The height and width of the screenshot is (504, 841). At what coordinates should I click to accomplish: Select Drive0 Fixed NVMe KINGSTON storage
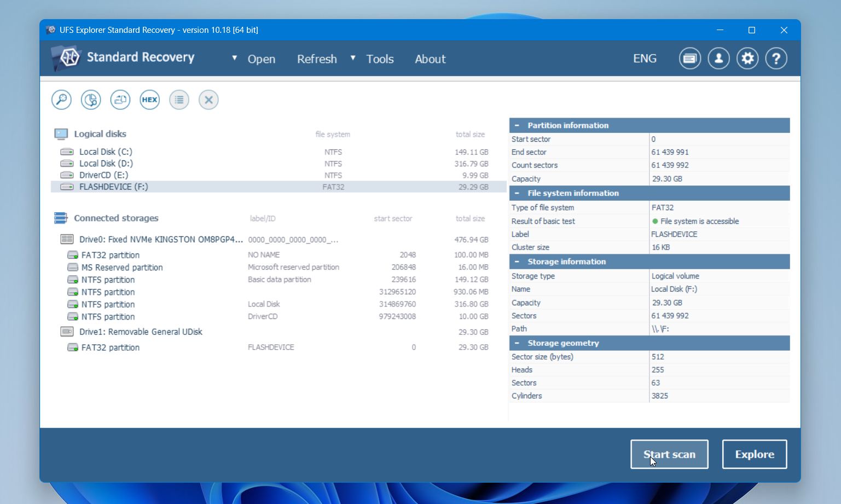[279, 239]
